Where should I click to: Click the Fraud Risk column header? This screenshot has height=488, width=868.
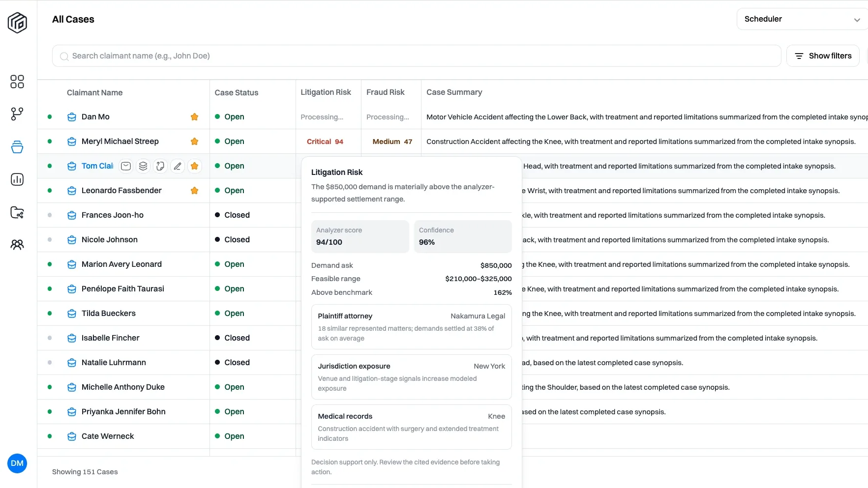tap(385, 92)
